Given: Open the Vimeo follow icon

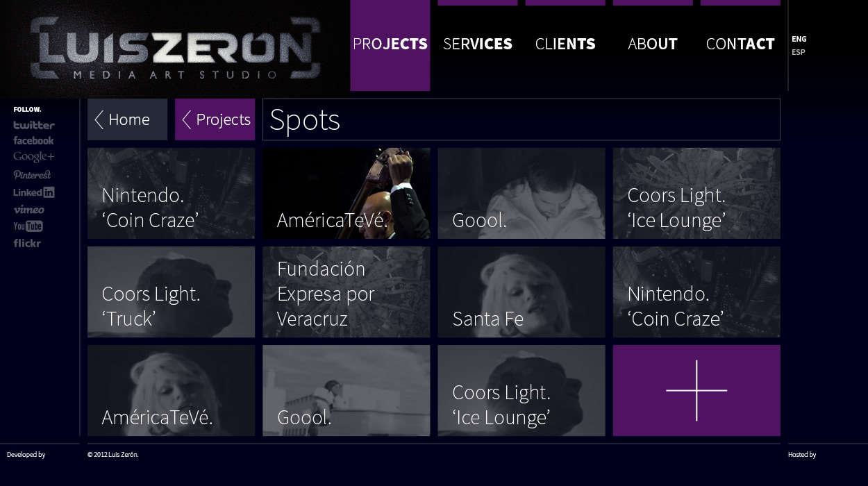Looking at the screenshot, I should [28, 210].
